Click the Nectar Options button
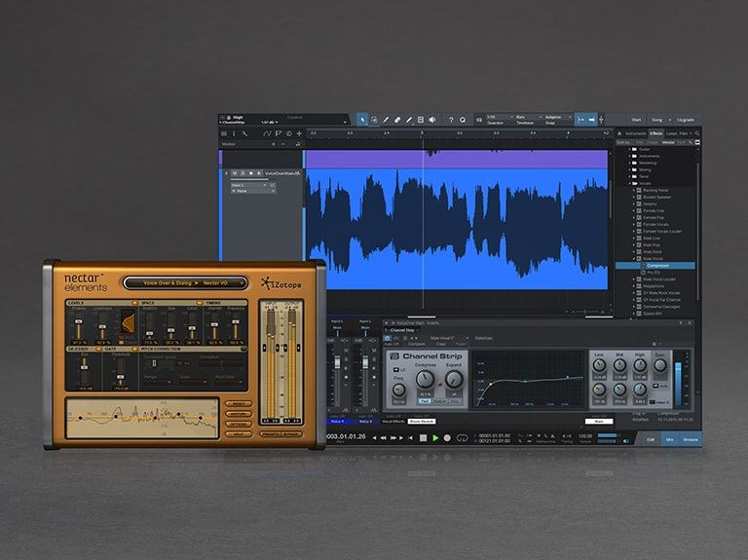The width and height of the screenshot is (748, 560). (239, 424)
